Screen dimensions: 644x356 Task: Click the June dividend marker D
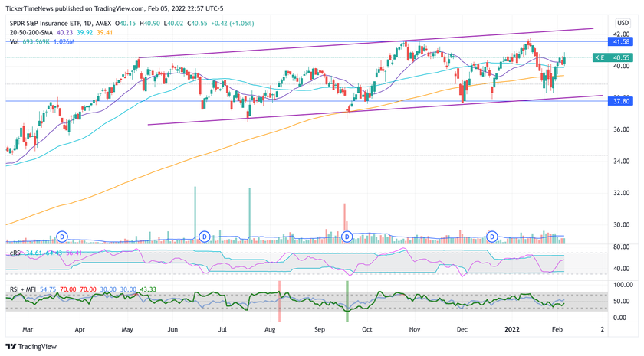(205, 237)
